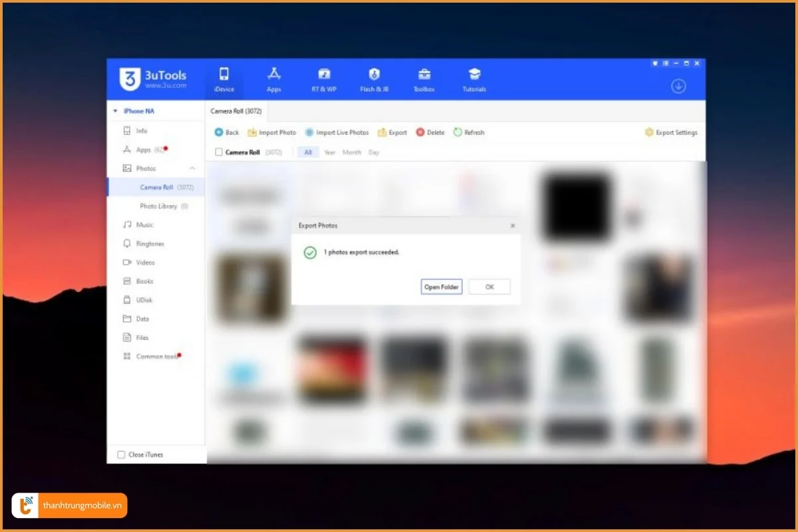Click the Open Folder button
The image size is (798, 532).
442,287
